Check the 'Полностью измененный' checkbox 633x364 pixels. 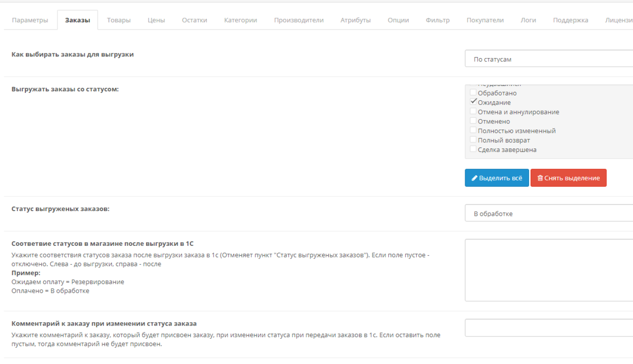[x=473, y=130]
